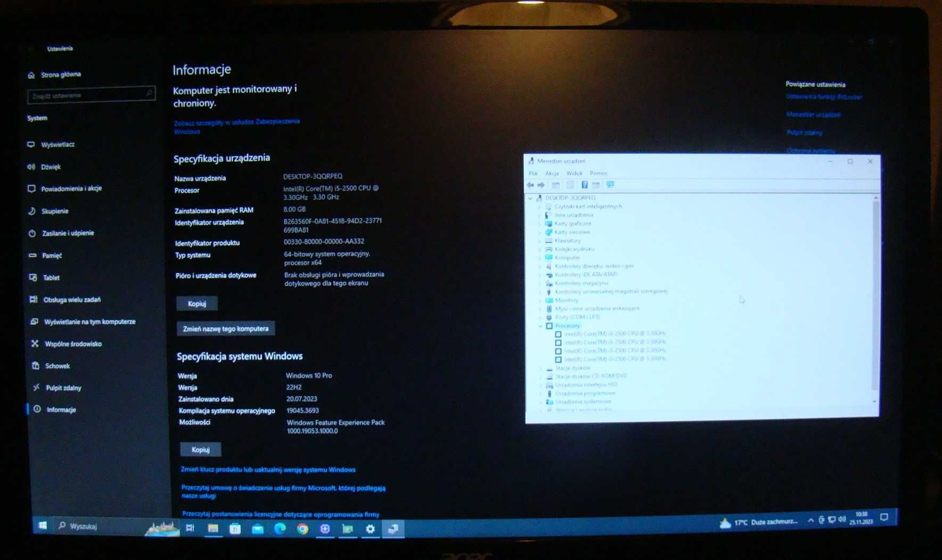Click the Strona główna home icon
The width and height of the screenshot is (942, 560).
[31, 75]
